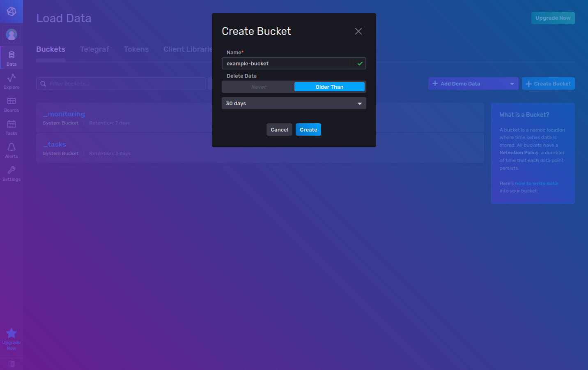Click the Alerts bell icon
Screen dimensions: 588x370
(x=11, y=148)
